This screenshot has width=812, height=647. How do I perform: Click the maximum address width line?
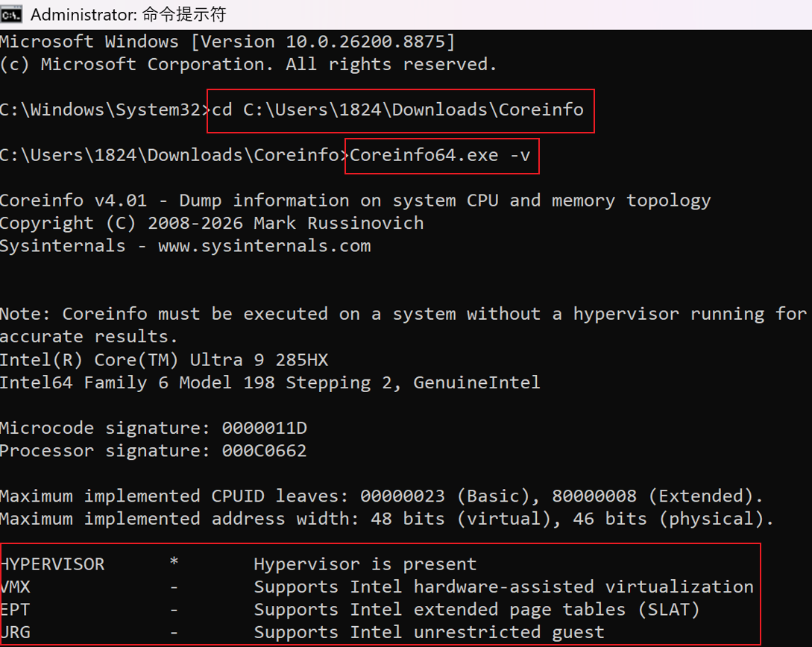point(387,519)
